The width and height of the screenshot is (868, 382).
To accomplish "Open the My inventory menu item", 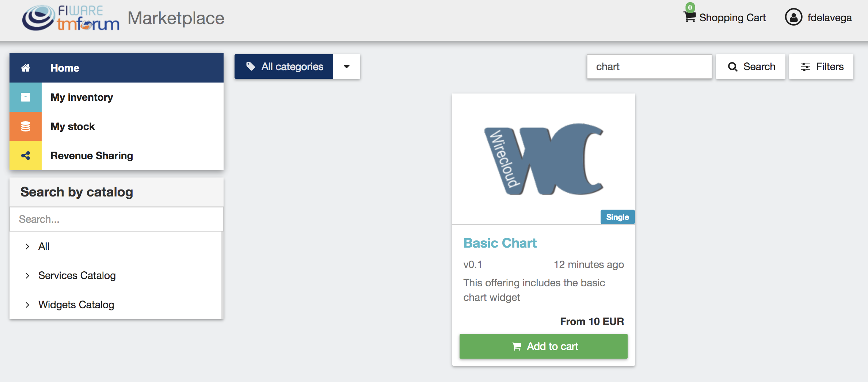I will pos(117,97).
